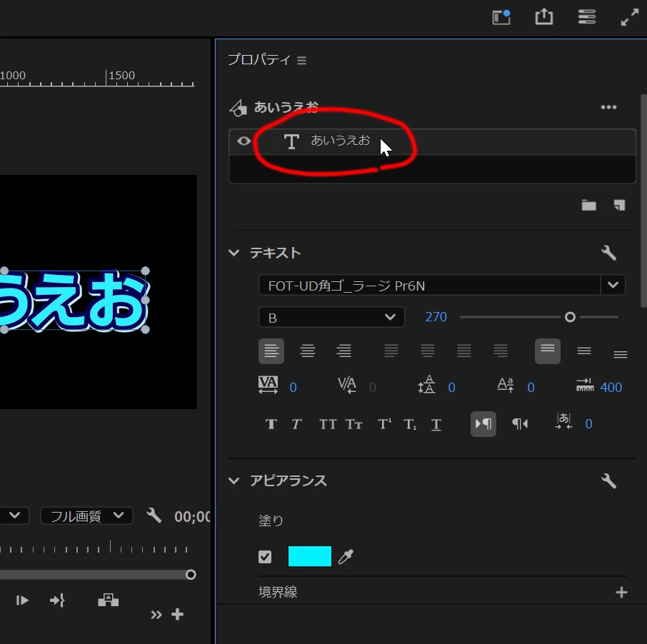This screenshot has height=644, width=647.
Task: Click the tracking value 0
Action: [293, 388]
